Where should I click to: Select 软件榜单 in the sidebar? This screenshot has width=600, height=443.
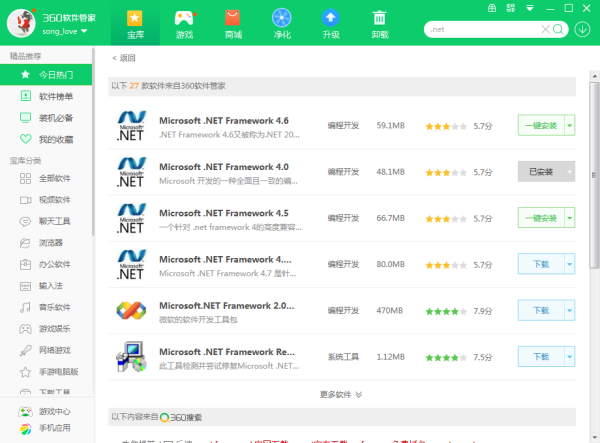point(55,97)
